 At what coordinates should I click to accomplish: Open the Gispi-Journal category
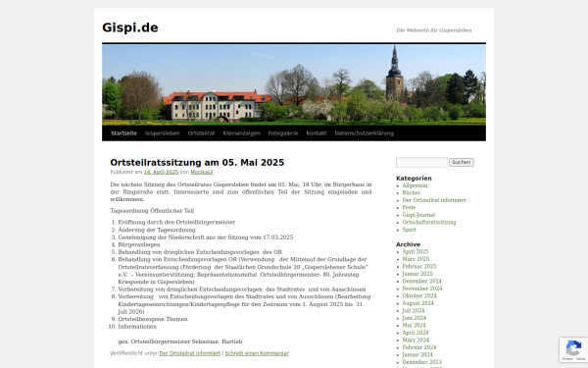point(418,215)
